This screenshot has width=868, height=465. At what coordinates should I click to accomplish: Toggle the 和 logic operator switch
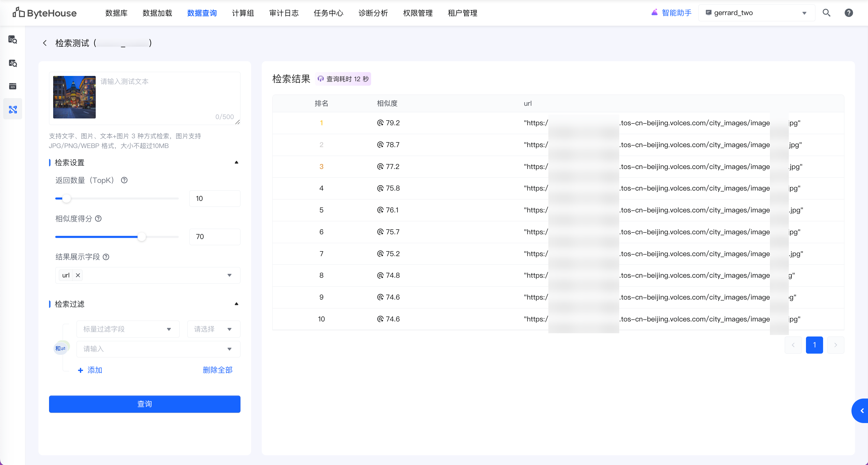point(61,348)
